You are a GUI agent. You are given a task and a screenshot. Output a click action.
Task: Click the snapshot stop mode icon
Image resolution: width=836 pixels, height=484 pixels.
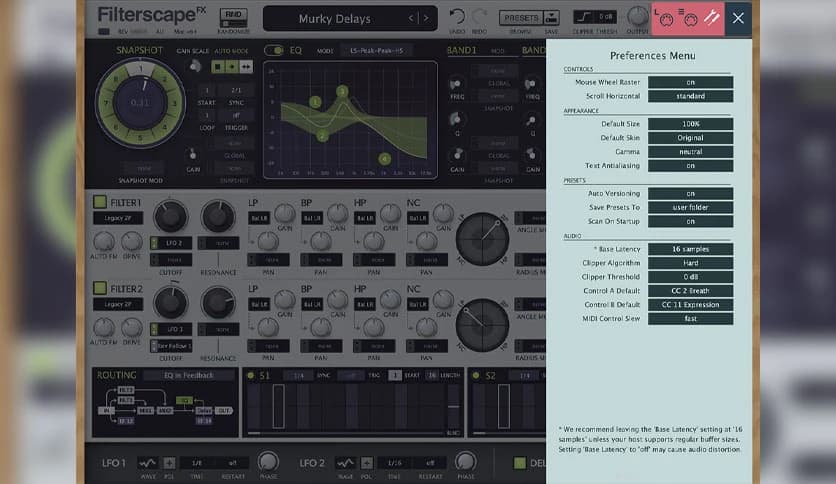pyautogui.click(x=217, y=67)
